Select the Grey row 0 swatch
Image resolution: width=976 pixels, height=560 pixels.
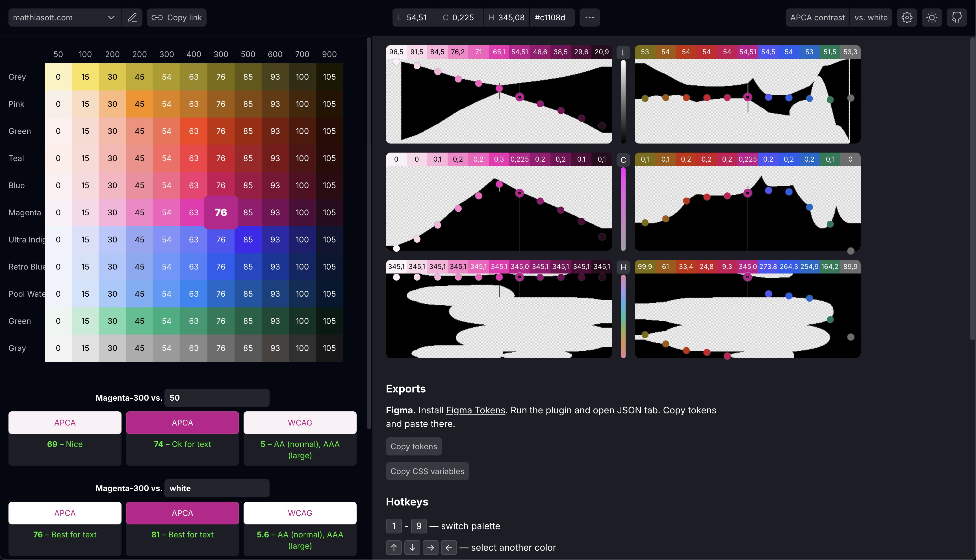[x=58, y=77]
